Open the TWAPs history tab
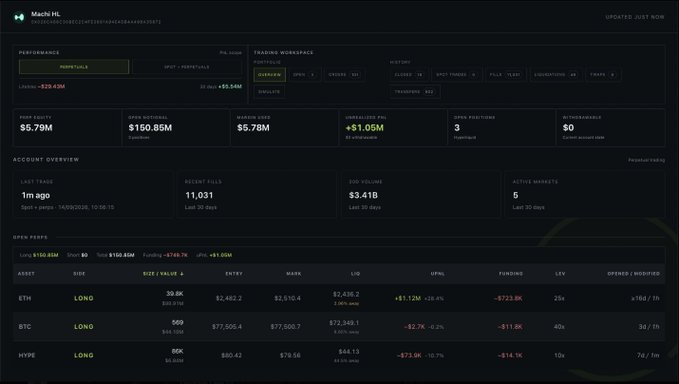The width and height of the screenshot is (679, 384). point(602,74)
